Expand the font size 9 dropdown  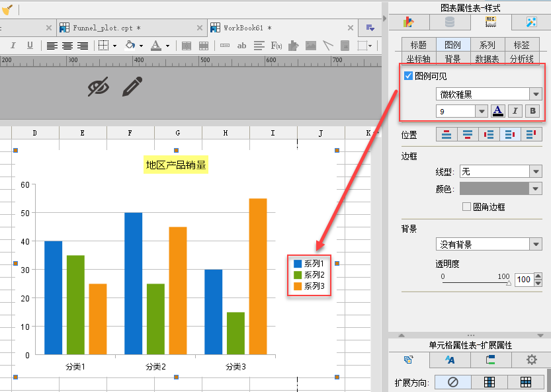coord(462,111)
